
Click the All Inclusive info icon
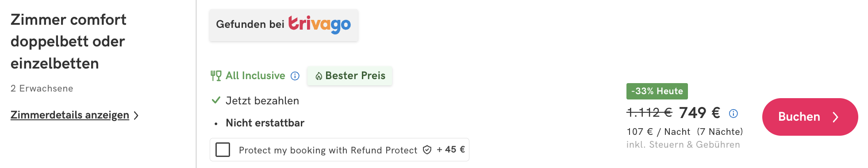(295, 76)
